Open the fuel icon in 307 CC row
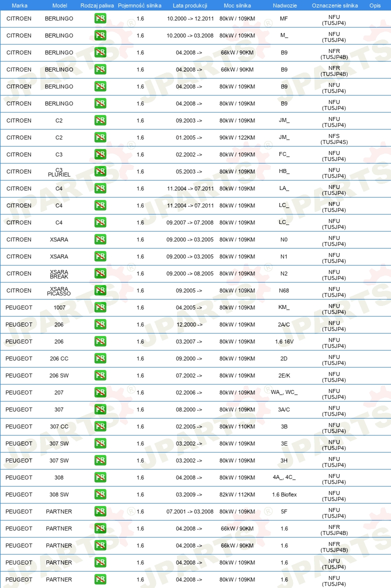Viewport: 391px width, 588px height. [x=100, y=426]
